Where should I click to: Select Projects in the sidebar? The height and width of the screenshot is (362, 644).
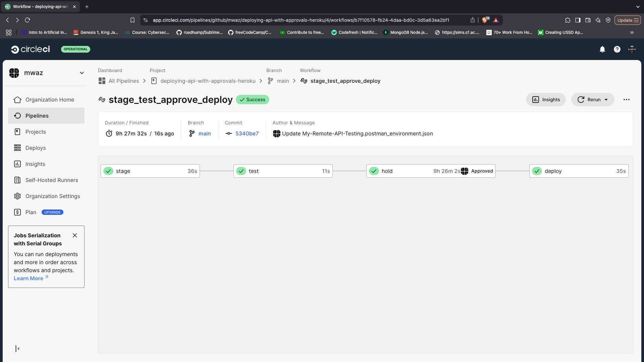(35, 132)
